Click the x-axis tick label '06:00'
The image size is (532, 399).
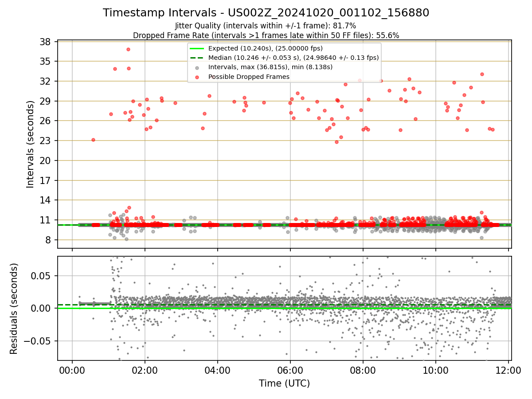290,371
